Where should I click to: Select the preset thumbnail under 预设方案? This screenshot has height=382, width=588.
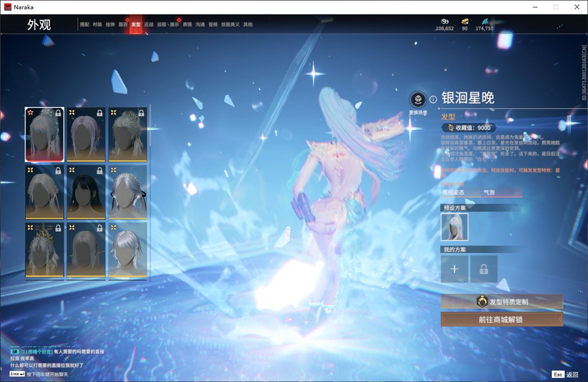click(454, 227)
